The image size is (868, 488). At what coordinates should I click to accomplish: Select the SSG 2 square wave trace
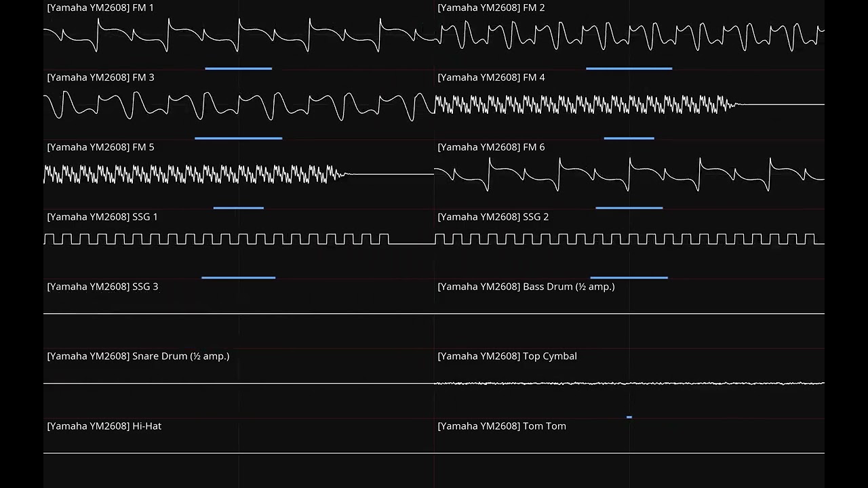[629, 239]
